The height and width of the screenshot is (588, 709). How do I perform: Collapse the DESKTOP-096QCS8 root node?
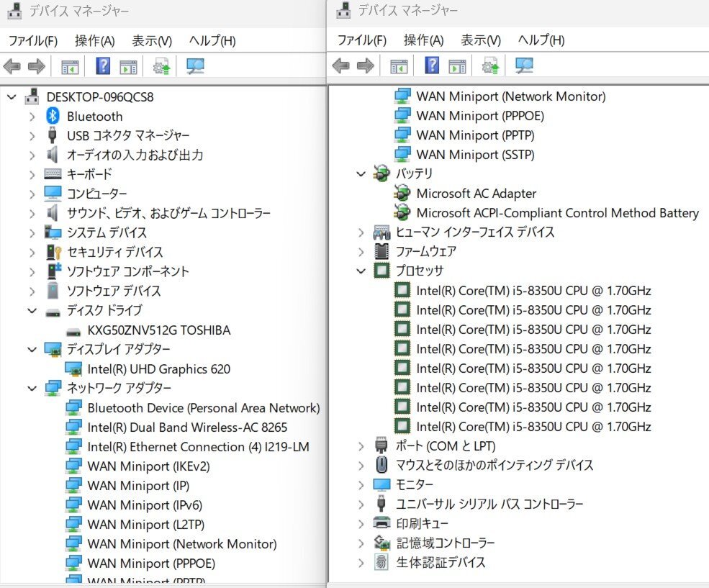click(x=12, y=96)
